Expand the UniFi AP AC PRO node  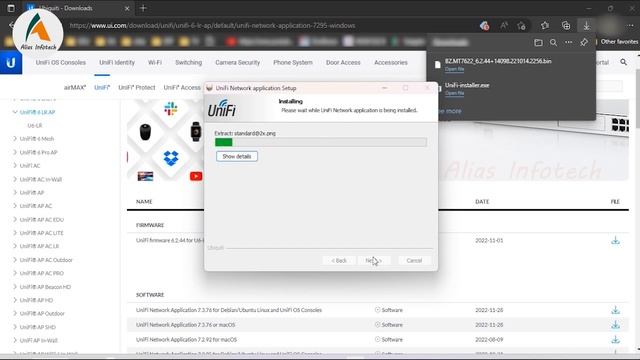15,273
